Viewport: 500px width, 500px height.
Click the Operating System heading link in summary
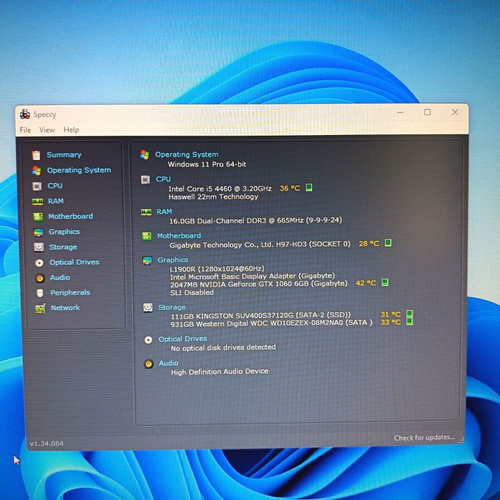click(187, 155)
